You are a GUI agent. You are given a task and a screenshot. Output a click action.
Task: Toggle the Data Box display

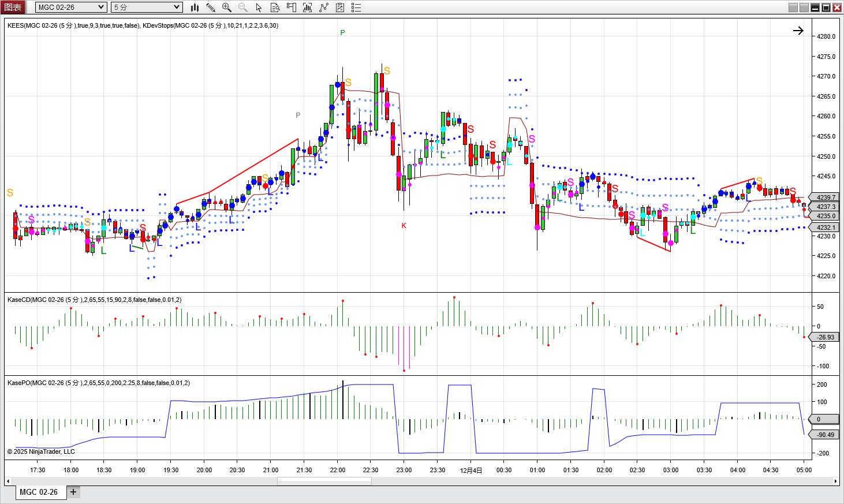[x=275, y=8]
